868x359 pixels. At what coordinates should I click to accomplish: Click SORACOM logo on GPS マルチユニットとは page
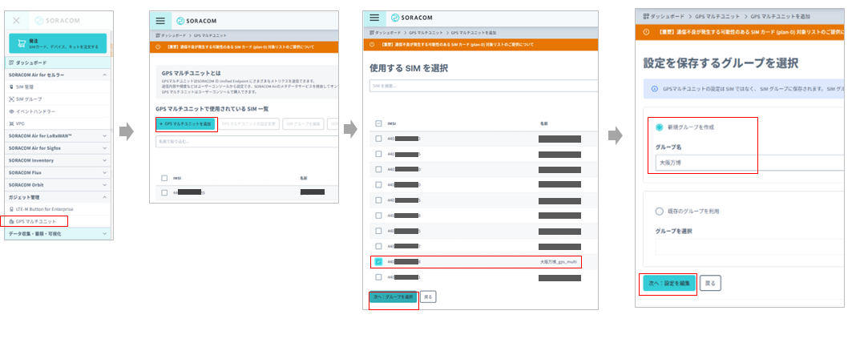[x=196, y=21]
